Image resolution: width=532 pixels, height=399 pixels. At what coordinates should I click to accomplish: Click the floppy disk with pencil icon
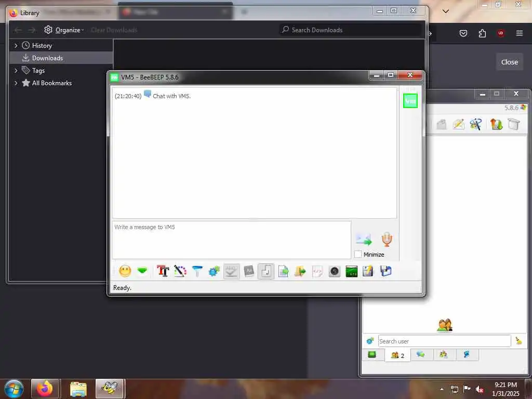tap(368, 271)
